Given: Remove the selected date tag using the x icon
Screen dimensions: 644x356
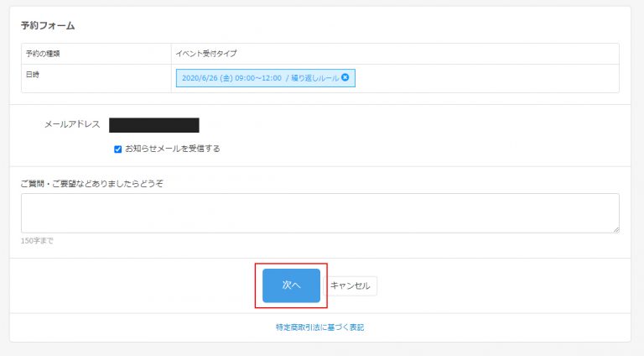Looking at the screenshot, I should [345, 78].
